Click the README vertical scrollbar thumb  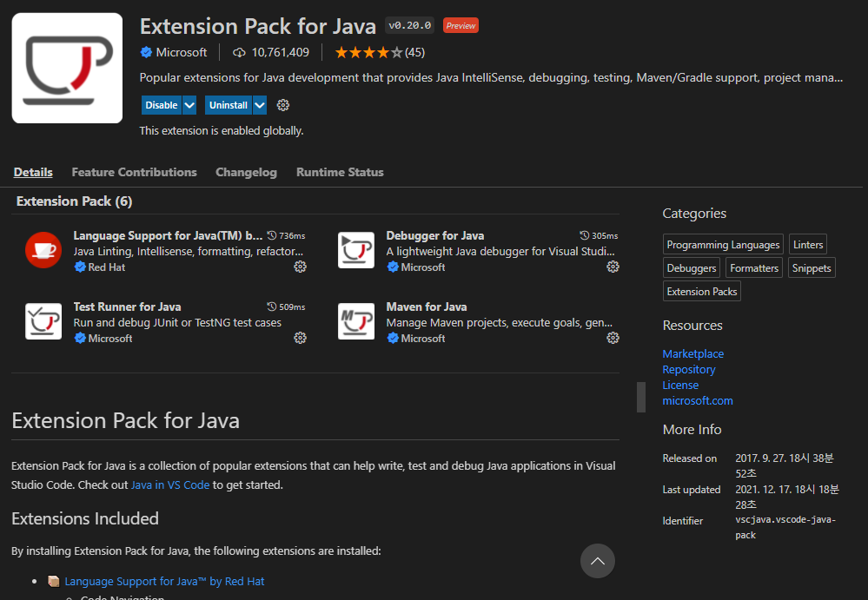pyautogui.click(x=641, y=397)
